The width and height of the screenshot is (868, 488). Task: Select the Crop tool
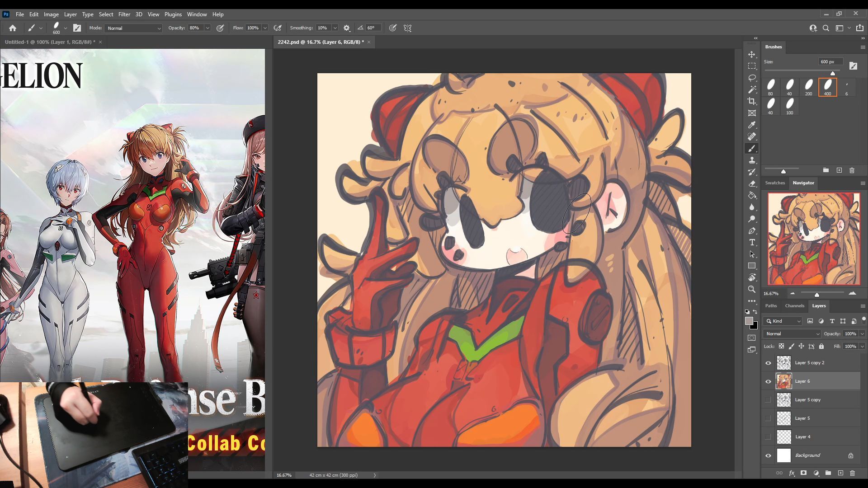click(x=752, y=101)
